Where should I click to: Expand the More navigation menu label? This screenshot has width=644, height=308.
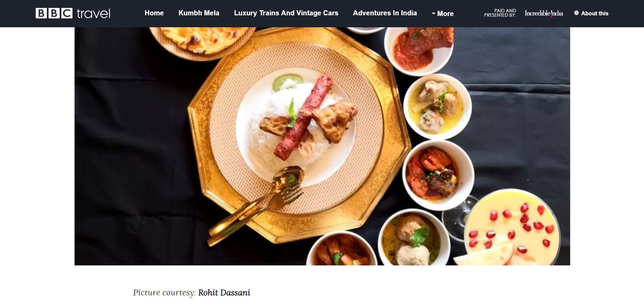coord(445,14)
